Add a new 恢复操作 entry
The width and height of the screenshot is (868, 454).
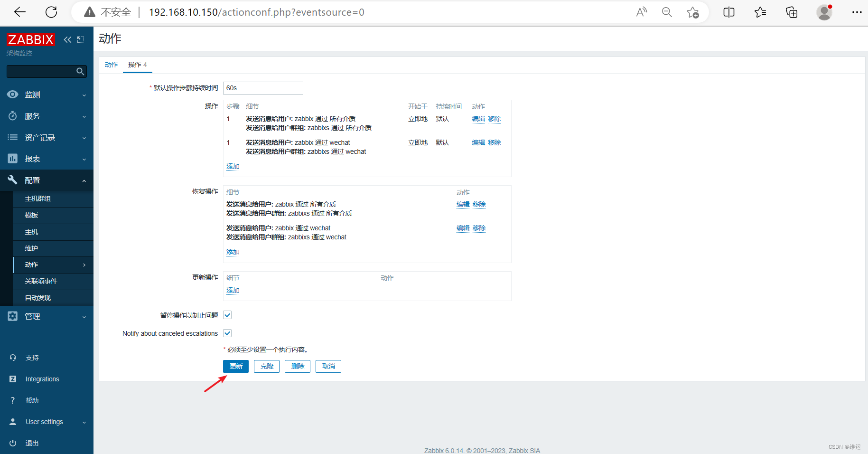233,252
